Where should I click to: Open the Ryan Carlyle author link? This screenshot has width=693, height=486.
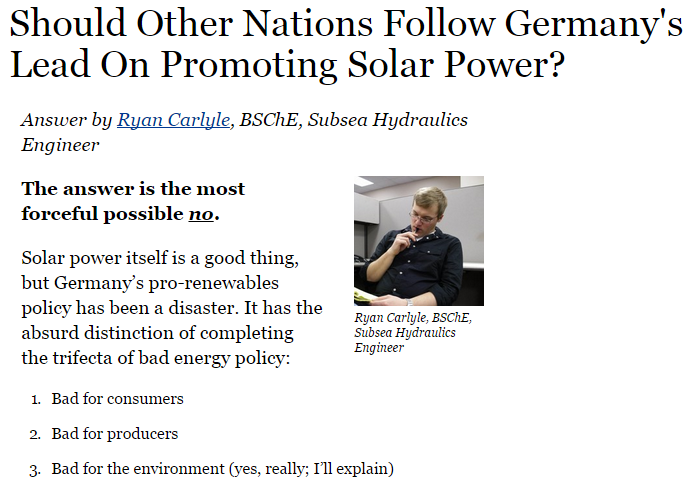(x=172, y=121)
